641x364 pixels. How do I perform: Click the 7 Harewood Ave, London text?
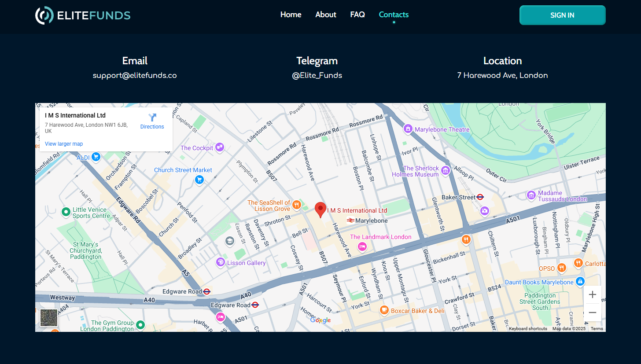(502, 75)
